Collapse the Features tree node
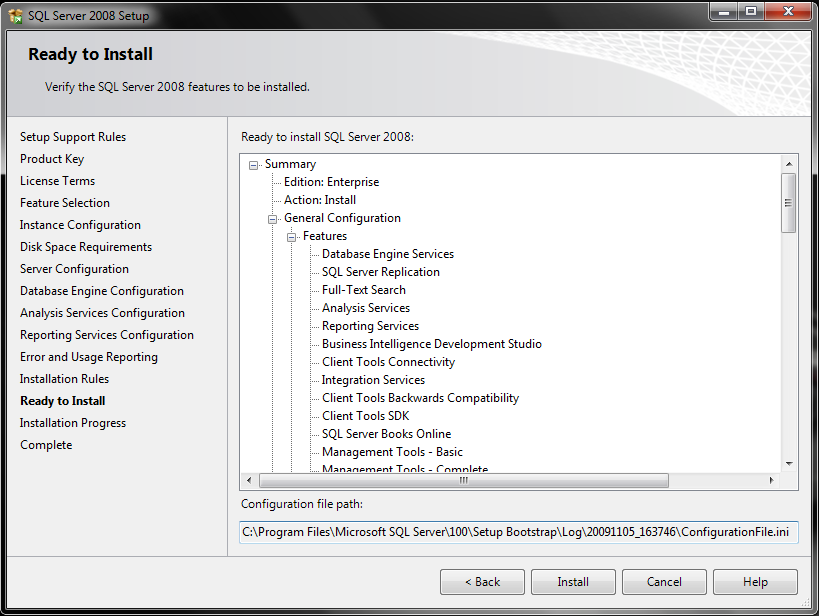The image size is (819, 616). [x=291, y=237]
